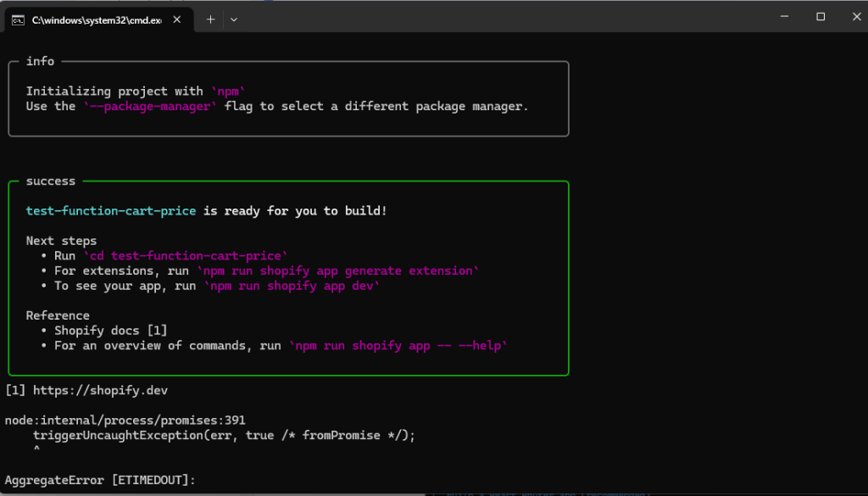Click 'npm run shopify app -- --help' command
Image resolution: width=868 pixels, height=496 pixels.
tap(399, 346)
